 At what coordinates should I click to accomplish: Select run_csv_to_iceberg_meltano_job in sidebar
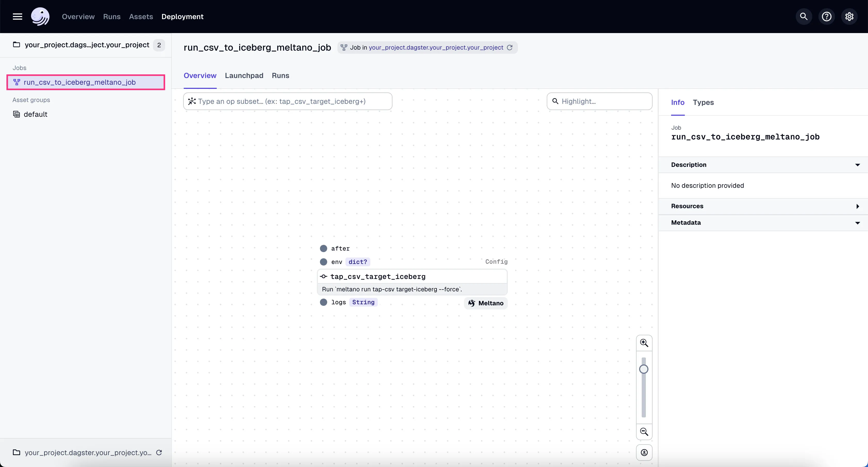click(86, 82)
